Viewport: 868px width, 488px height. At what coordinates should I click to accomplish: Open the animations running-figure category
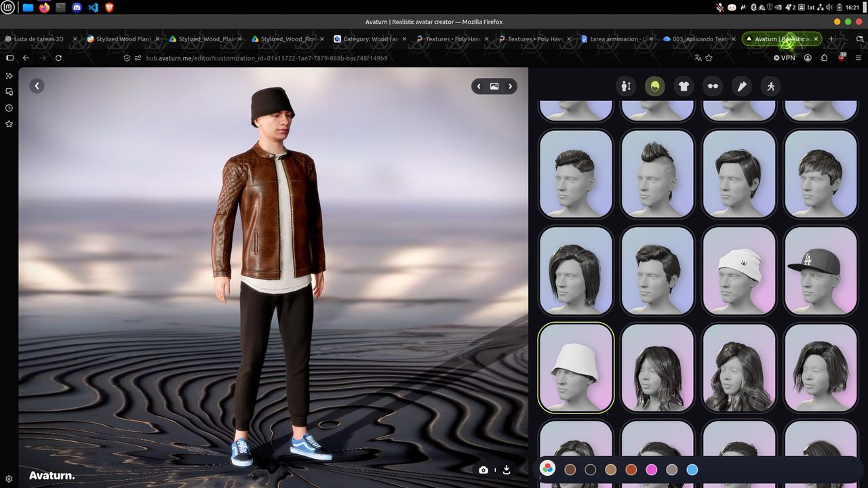click(770, 86)
